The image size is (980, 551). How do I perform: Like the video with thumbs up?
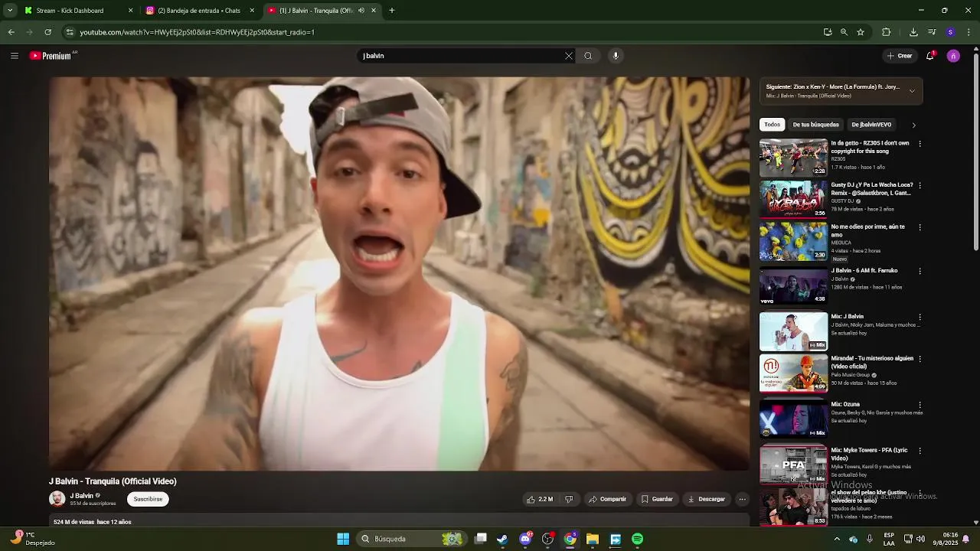(x=539, y=499)
